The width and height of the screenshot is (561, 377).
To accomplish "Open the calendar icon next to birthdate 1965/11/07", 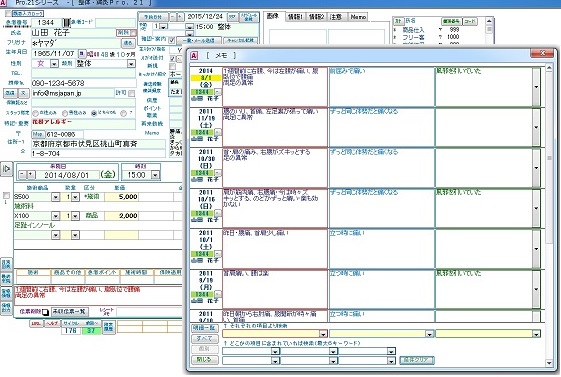I will click(x=82, y=54).
